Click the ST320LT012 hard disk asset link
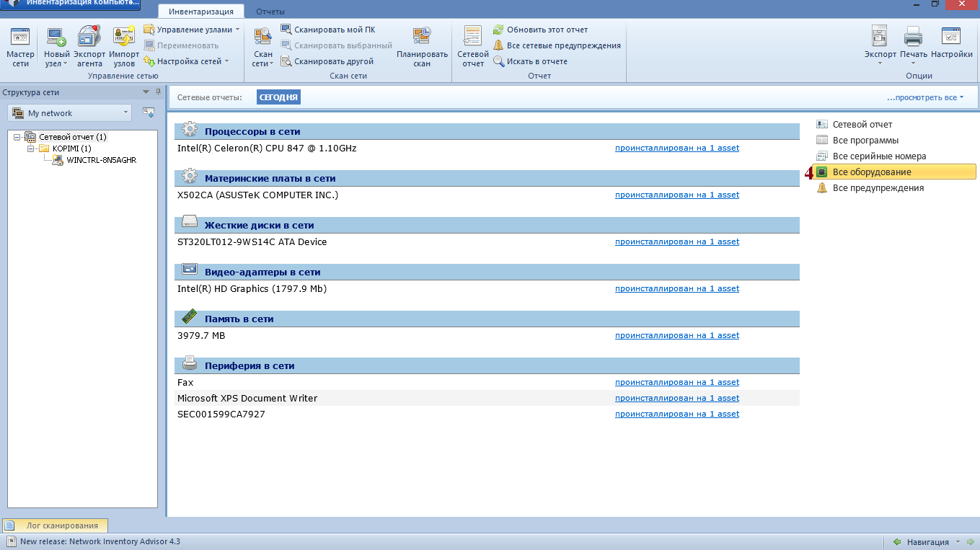 [677, 241]
